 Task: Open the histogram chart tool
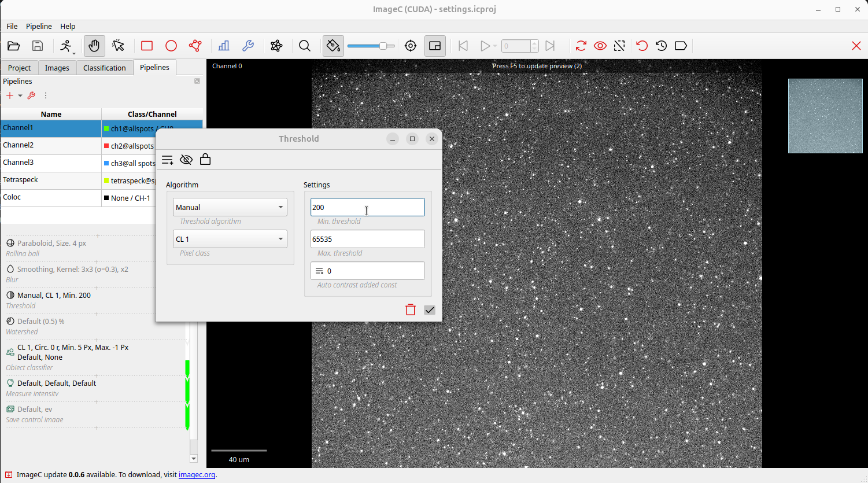(x=224, y=46)
